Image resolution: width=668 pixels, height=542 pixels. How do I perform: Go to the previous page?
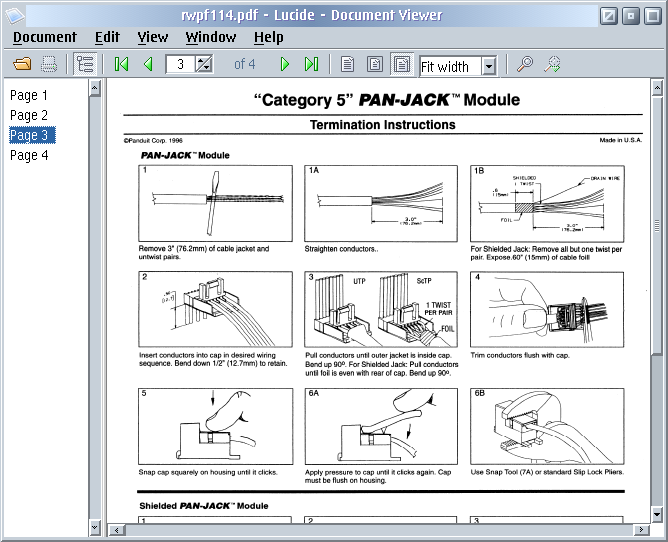pos(148,65)
